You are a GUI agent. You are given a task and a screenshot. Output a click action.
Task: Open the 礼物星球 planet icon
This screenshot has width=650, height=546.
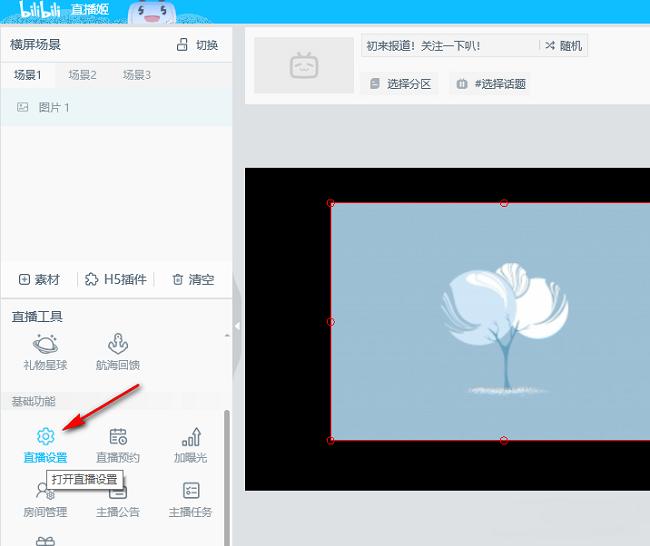45,344
